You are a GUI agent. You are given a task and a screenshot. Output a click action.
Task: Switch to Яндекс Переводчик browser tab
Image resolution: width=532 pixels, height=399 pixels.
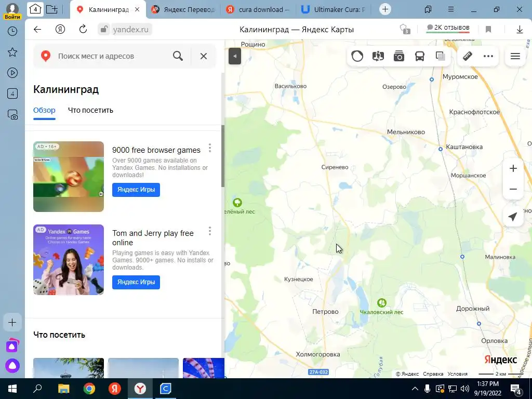(x=184, y=9)
